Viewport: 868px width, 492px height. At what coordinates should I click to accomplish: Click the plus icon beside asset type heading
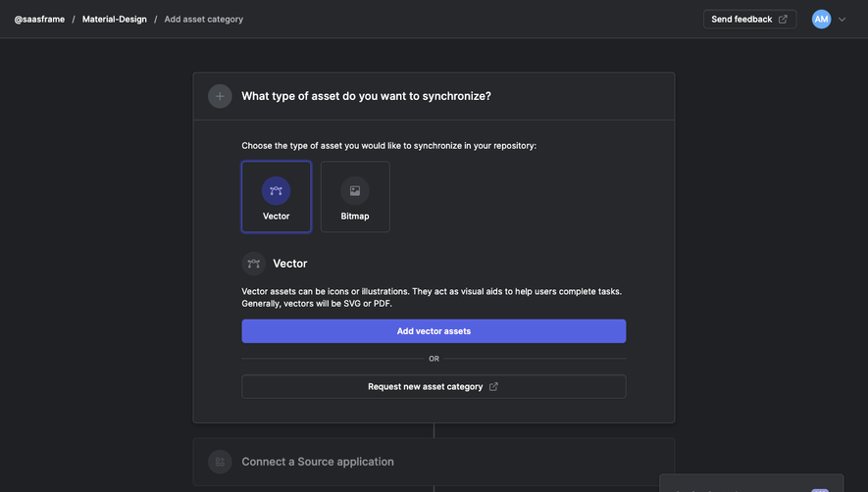(220, 96)
